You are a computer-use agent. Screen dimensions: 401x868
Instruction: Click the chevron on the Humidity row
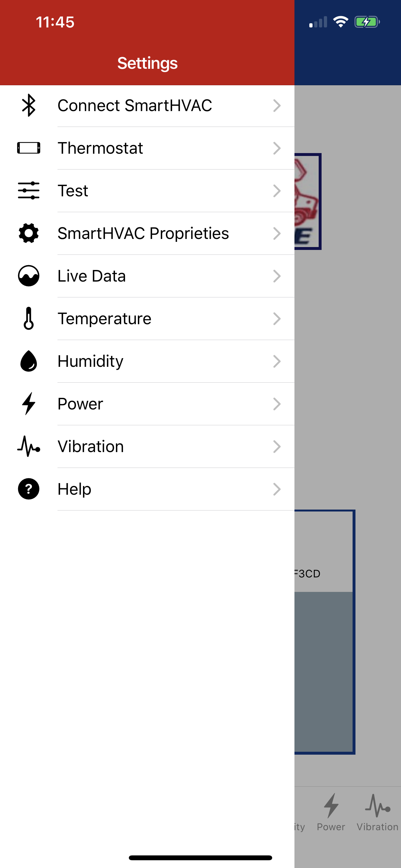coord(277,361)
